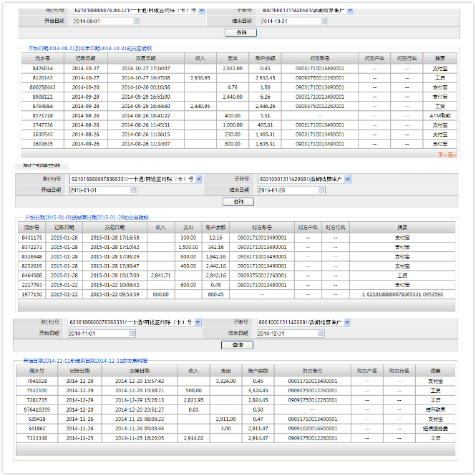Viewport: 476px width, 476px height.
Task: Select serial number 7532100
Action: click(x=37, y=390)
